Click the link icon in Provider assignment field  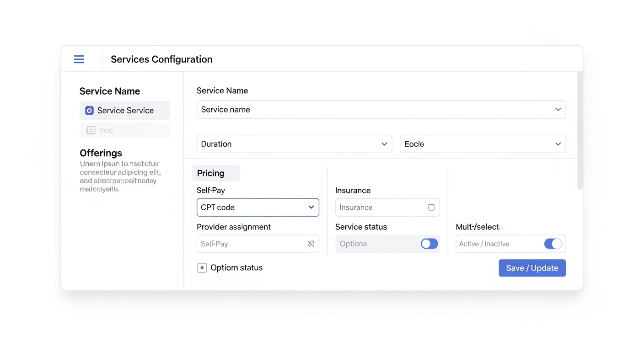311,244
